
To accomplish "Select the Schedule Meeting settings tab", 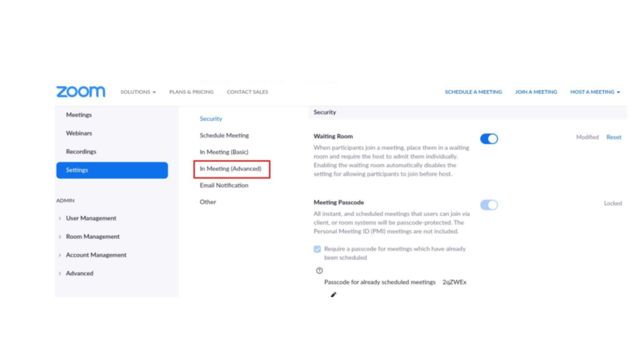I will [224, 135].
